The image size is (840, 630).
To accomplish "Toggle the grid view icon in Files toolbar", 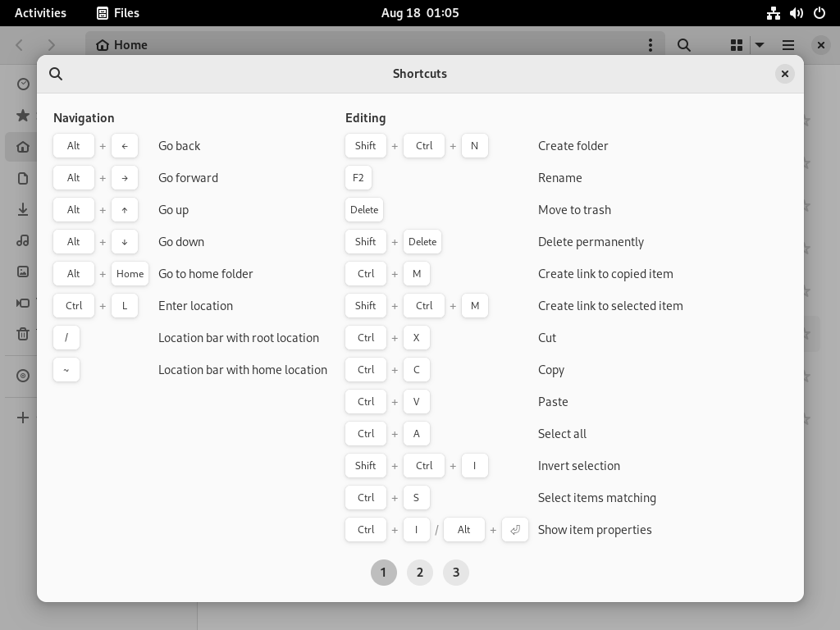I will (737, 45).
